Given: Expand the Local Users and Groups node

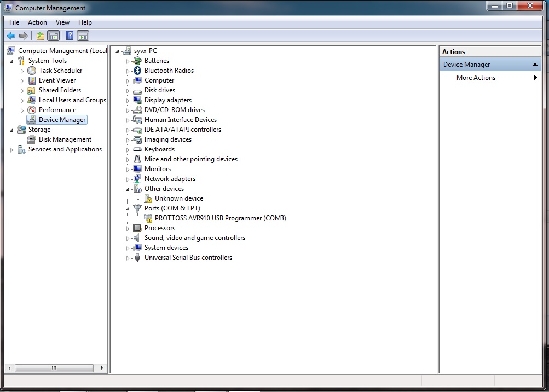Looking at the screenshot, I should [22, 101].
